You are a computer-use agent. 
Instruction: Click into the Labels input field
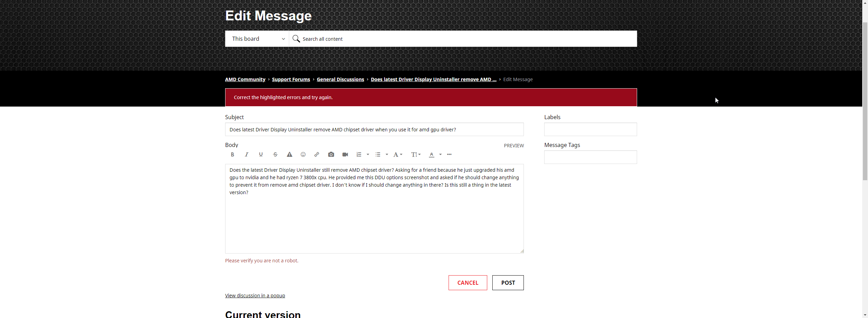pyautogui.click(x=591, y=129)
